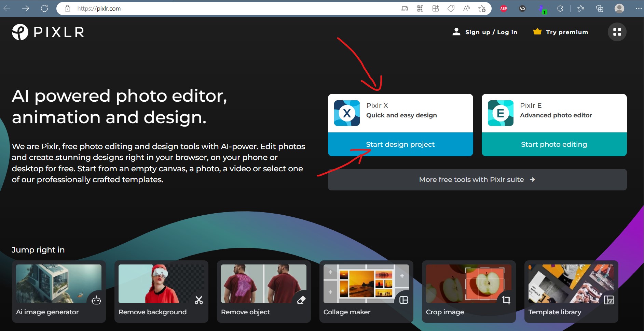Add this page to favorites star icon
This screenshot has height=331, width=644.
tap(482, 9)
